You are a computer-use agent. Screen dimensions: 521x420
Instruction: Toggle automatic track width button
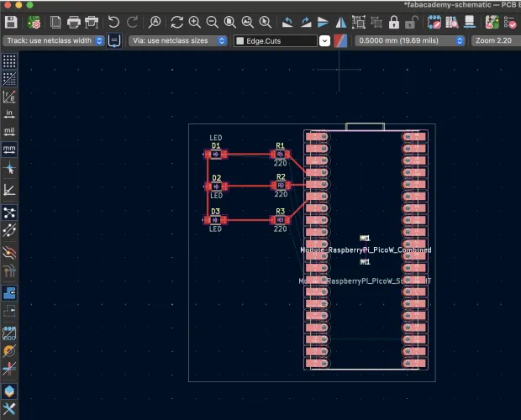[114, 41]
